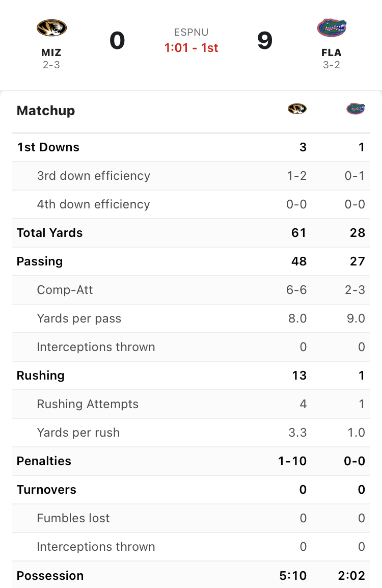The height and width of the screenshot is (588, 382).
Task: Select the Possession time row
Action: 191,575
